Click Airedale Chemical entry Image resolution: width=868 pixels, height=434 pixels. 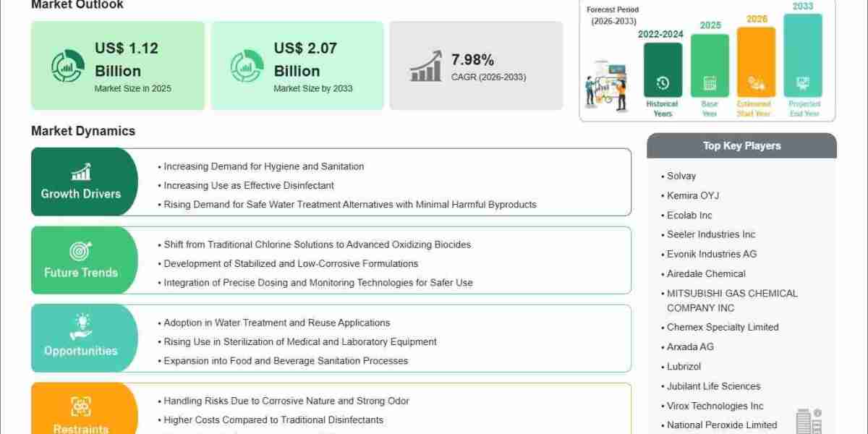tap(706, 273)
